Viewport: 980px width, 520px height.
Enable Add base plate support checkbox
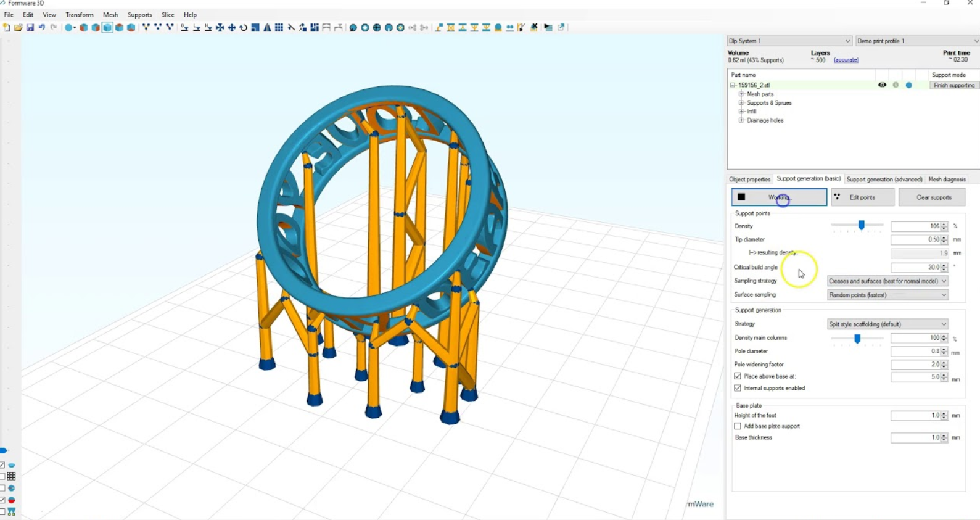pyautogui.click(x=738, y=426)
